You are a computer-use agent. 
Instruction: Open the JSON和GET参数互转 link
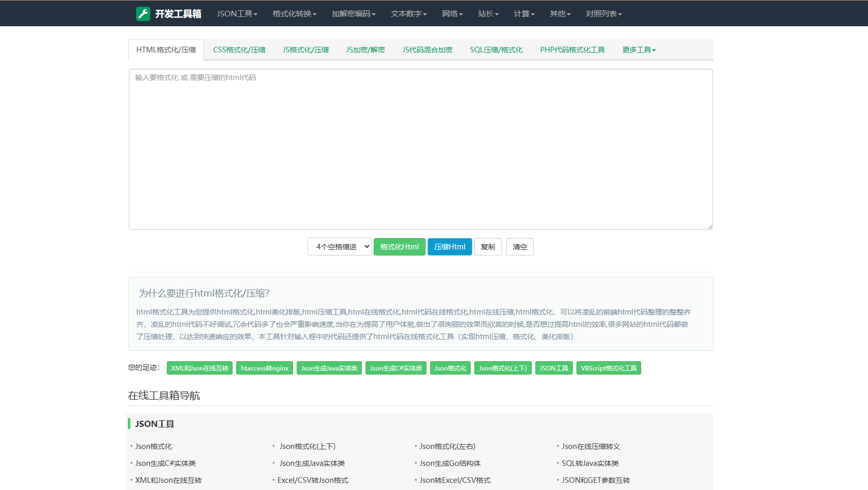tap(596, 480)
